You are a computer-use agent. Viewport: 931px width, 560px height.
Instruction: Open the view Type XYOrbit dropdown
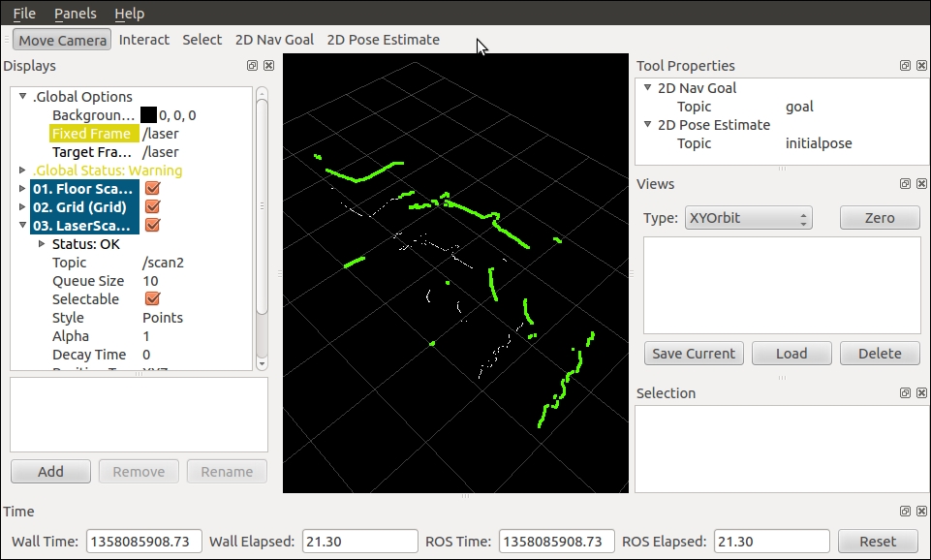pyautogui.click(x=748, y=218)
